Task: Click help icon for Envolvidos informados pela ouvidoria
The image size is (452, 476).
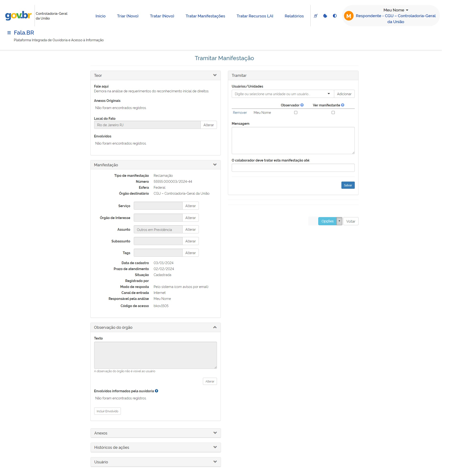Action: (156, 391)
